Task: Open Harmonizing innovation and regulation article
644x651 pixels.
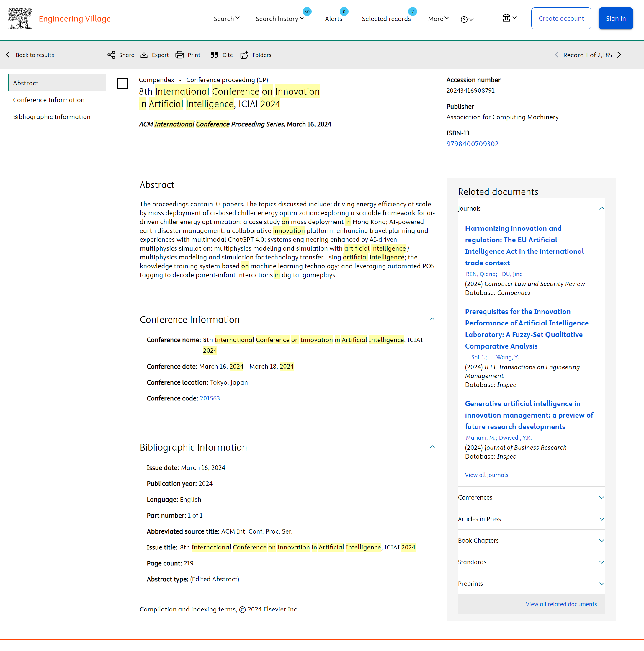Action: pyautogui.click(x=524, y=245)
